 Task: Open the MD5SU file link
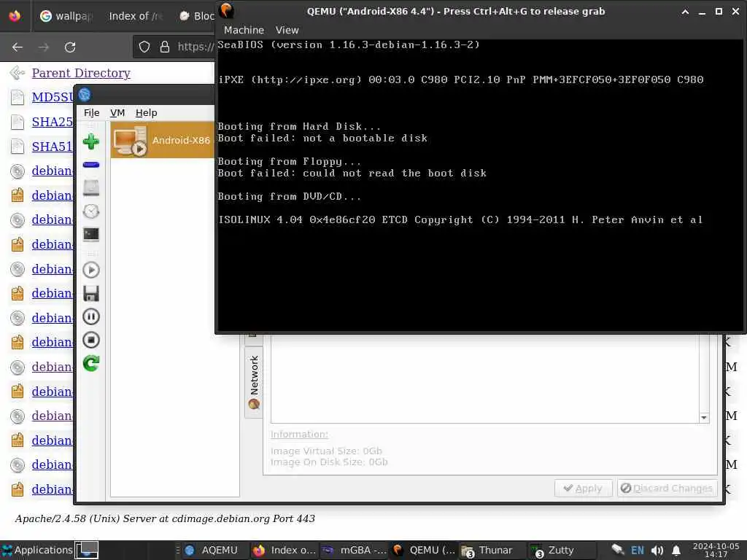point(53,97)
